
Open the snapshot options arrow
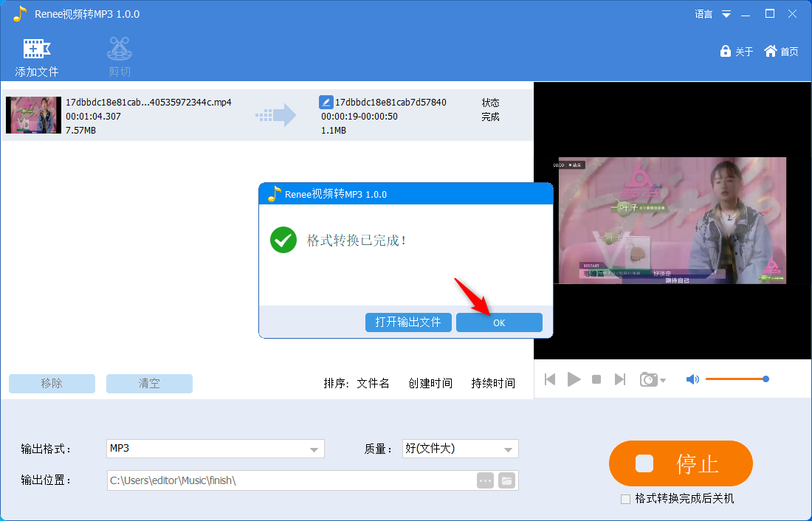(663, 381)
